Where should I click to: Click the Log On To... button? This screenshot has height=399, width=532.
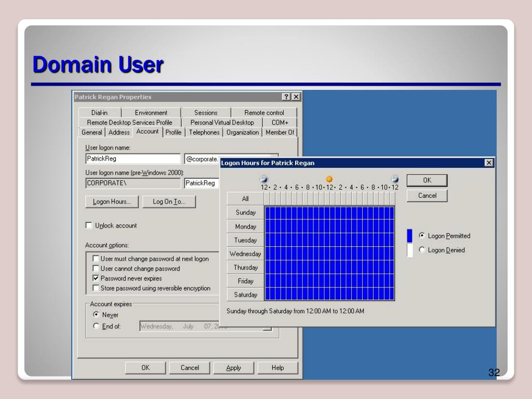pyautogui.click(x=169, y=202)
